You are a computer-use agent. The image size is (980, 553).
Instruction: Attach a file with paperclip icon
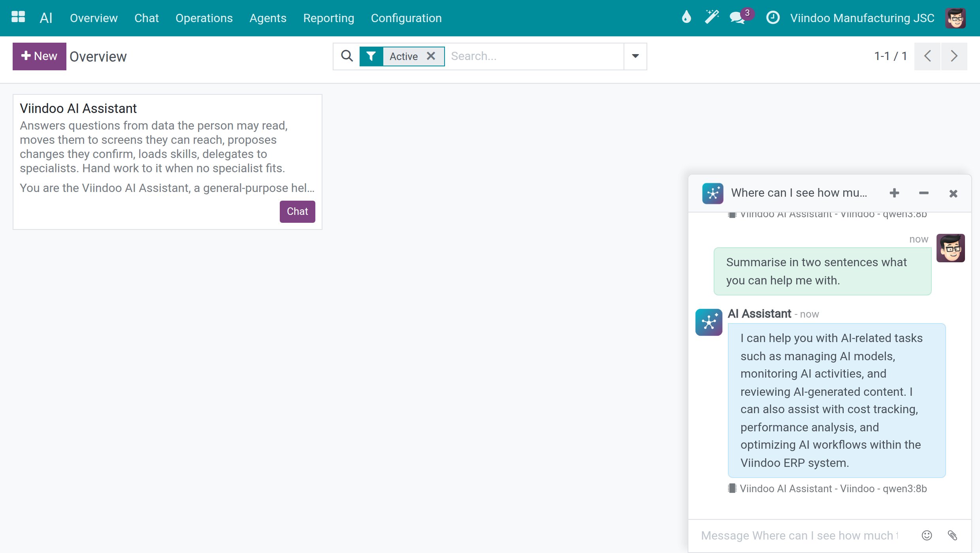952,535
